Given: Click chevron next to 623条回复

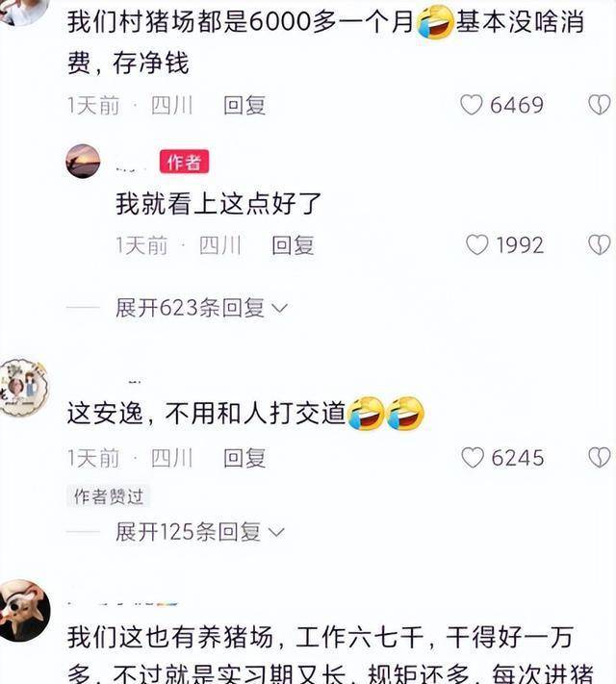Looking at the screenshot, I should tap(279, 309).
